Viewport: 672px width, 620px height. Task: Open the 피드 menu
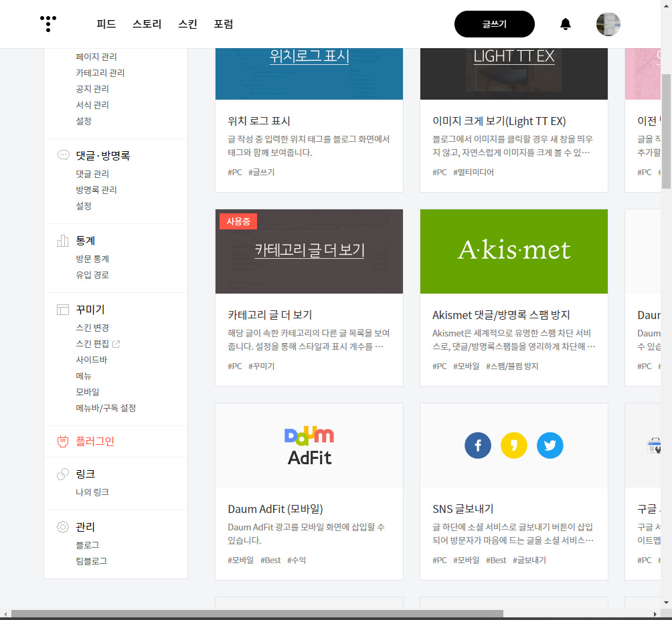click(106, 24)
